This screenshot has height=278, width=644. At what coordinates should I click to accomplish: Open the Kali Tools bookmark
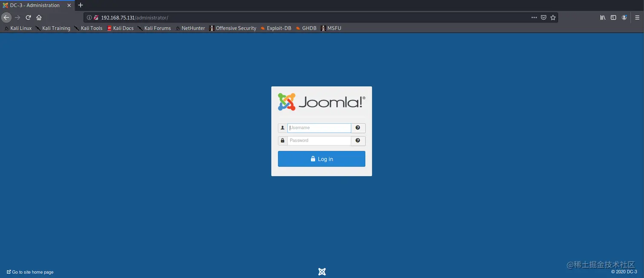pos(88,28)
